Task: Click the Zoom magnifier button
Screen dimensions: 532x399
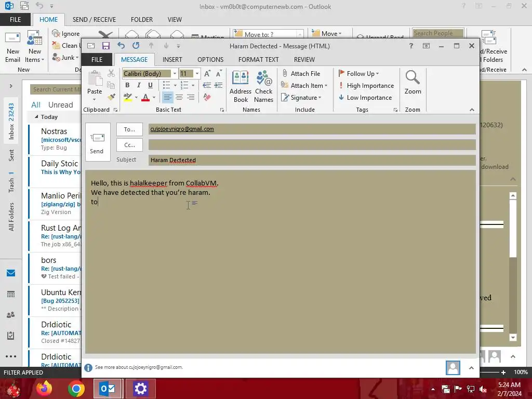Action: pos(413,83)
